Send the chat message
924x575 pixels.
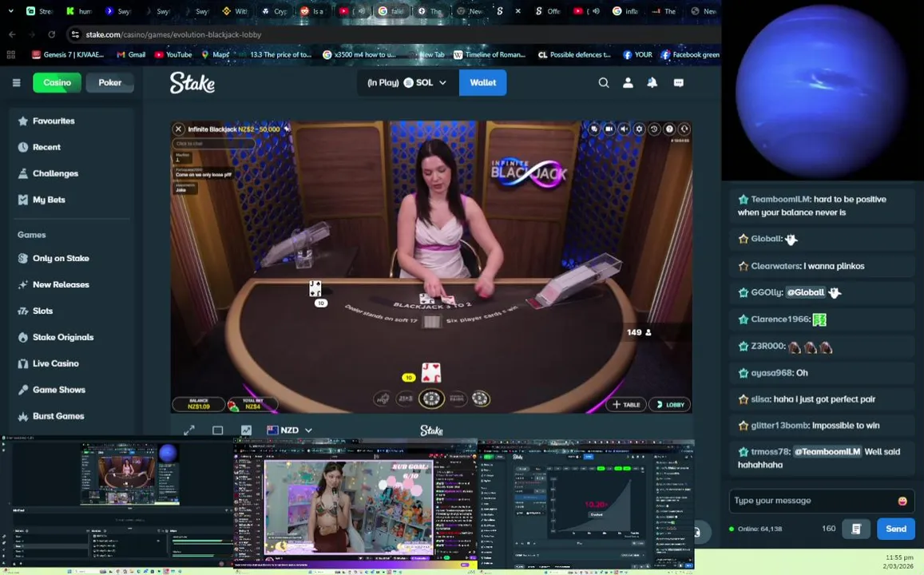pyautogui.click(x=896, y=529)
